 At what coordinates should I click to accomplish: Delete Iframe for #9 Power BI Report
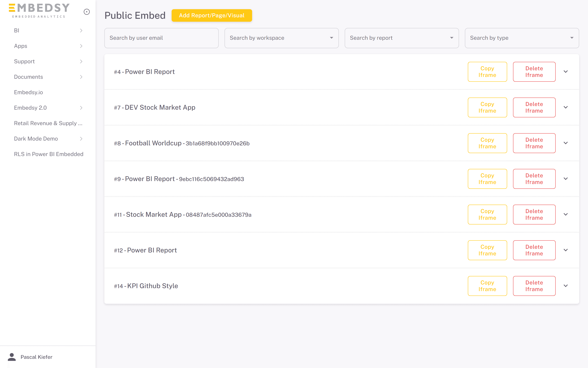pos(534,179)
